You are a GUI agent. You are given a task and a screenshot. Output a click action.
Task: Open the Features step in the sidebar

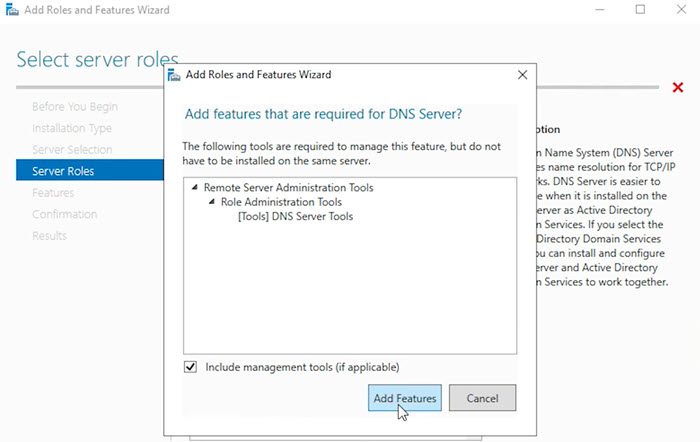coord(53,193)
